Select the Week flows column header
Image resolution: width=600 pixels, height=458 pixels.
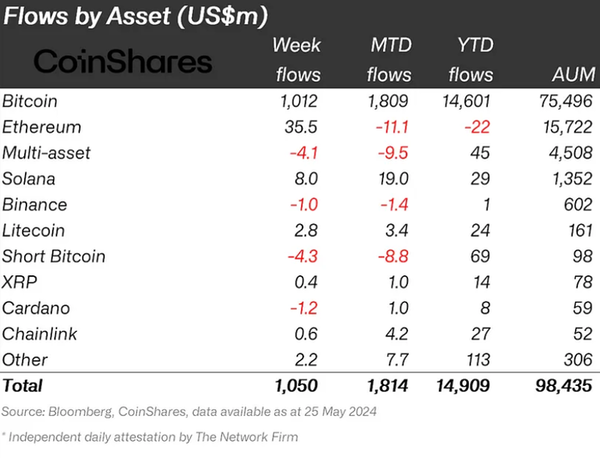(298, 60)
